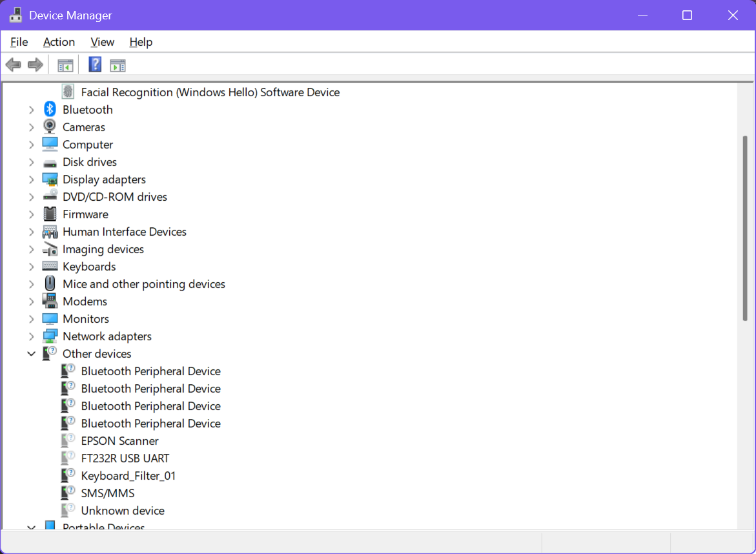Click the vertical scrollbar thumb
Viewport: 756px width, 554px height.
tap(745, 229)
